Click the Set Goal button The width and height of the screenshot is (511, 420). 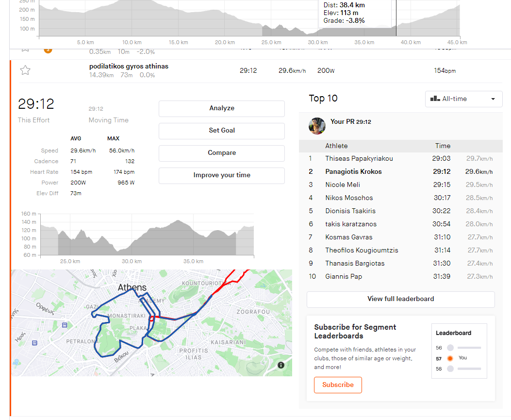221,131
